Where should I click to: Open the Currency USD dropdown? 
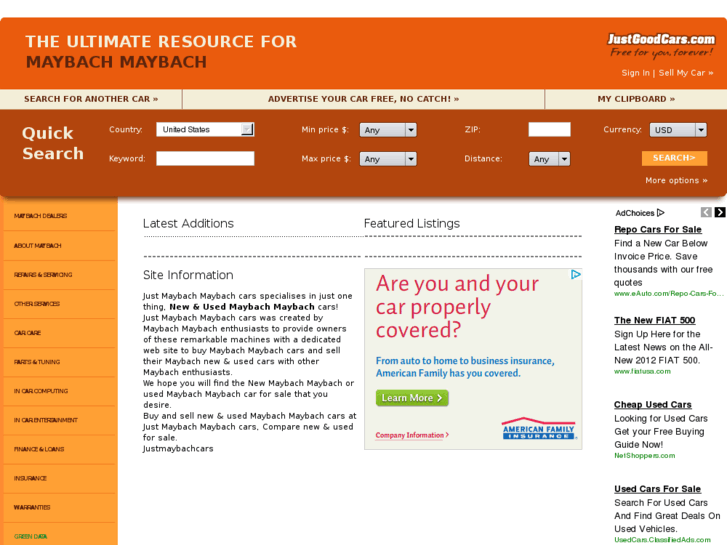click(x=678, y=130)
